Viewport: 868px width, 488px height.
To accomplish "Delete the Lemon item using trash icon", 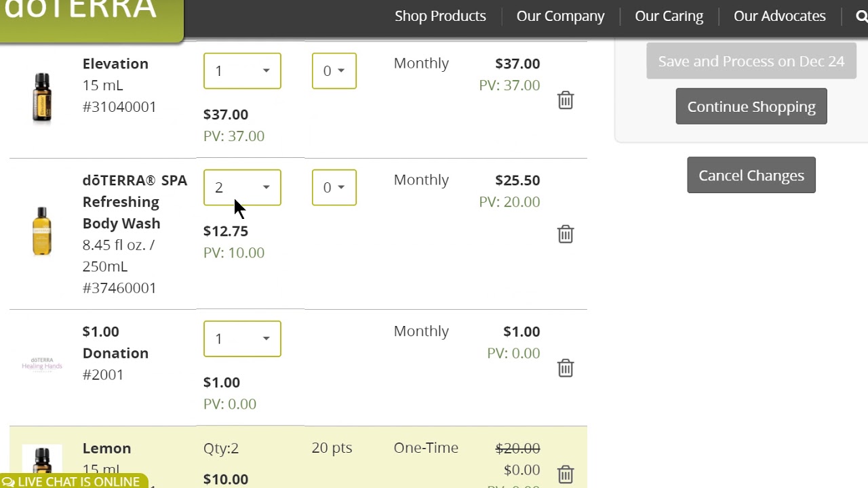I will (x=566, y=474).
